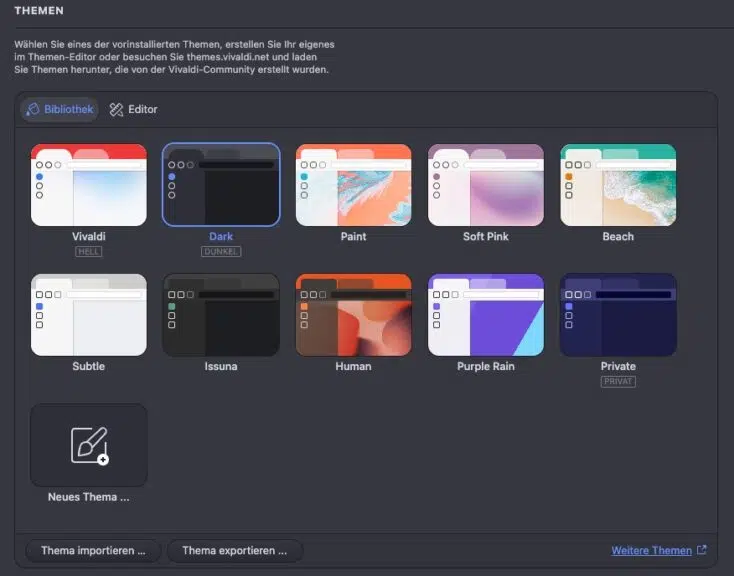Viewport: 734px width, 576px height.
Task: Click the Subtle theme name label
Action: pyautogui.click(x=88, y=366)
